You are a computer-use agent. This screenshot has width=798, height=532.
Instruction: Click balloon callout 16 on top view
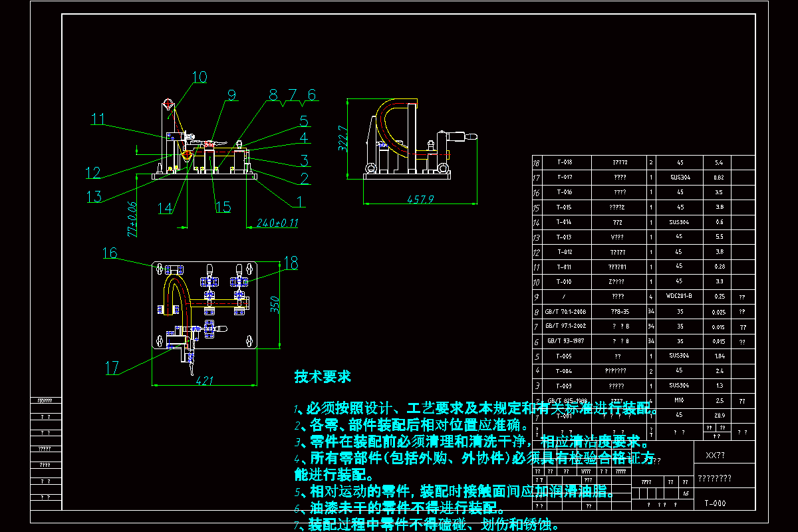click(x=110, y=253)
